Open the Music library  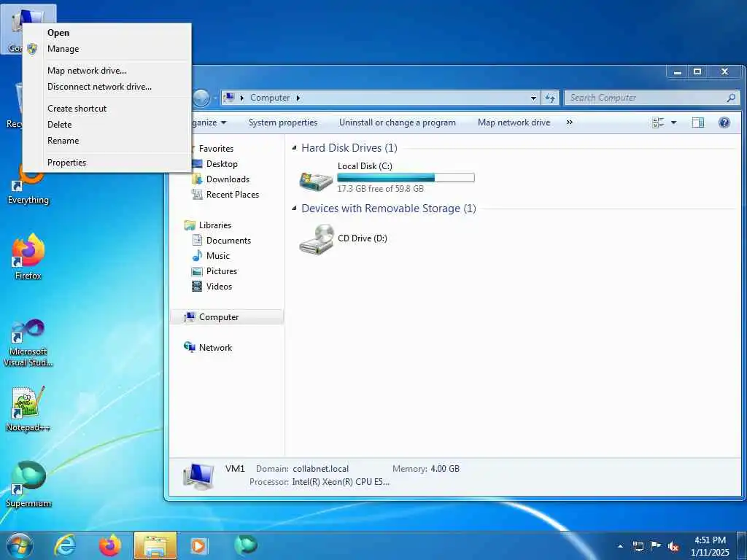click(217, 256)
